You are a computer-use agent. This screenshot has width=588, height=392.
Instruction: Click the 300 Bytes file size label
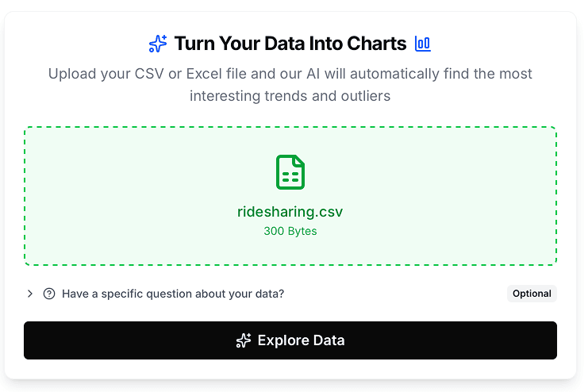coord(290,232)
